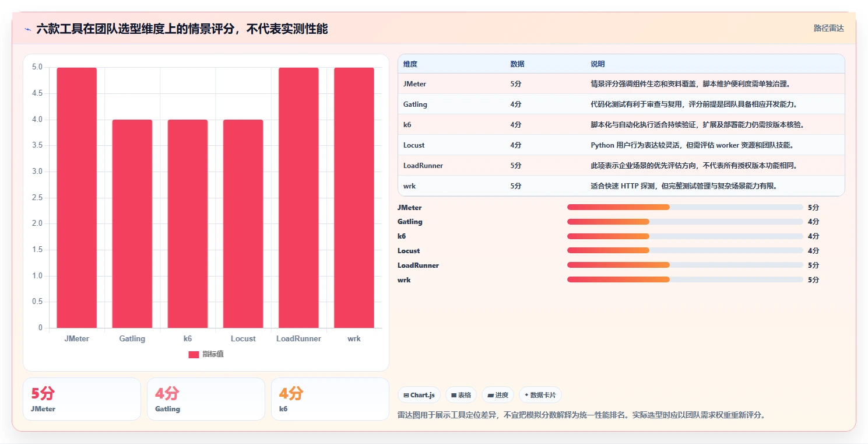The width and height of the screenshot is (868, 444).
Task: Open the k6 4分 data card
Action: coord(330,399)
